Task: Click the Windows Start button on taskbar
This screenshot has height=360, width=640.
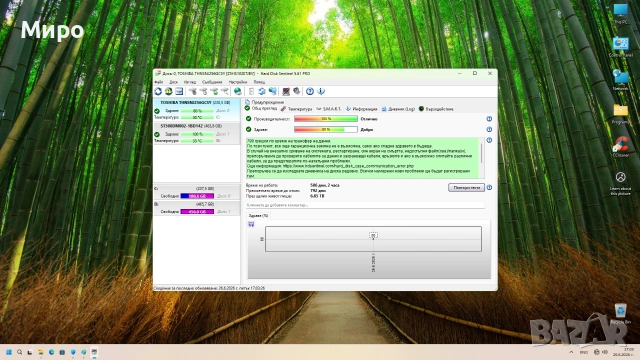Action: [x=9, y=352]
